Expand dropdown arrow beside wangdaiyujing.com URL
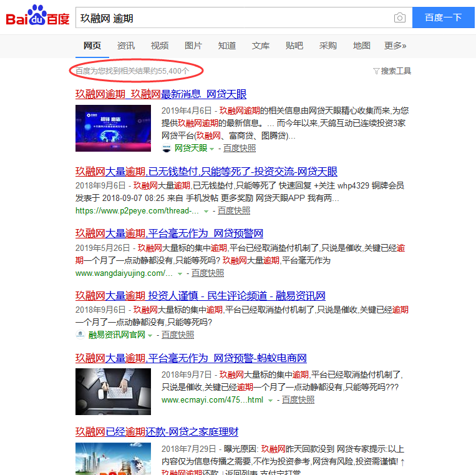This screenshot has height=475, width=476. (180, 274)
